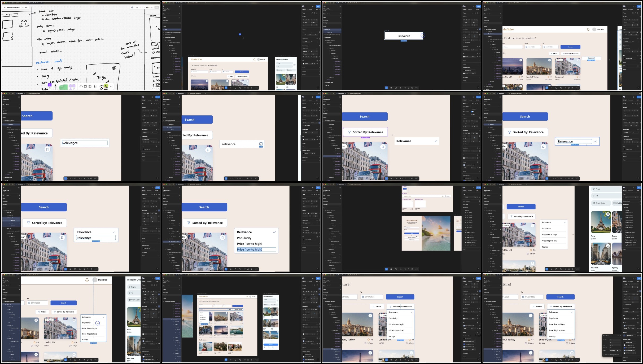Click layers search icon in window with Drop shadow popup
This screenshot has height=364, width=643.
coord(501,286)
